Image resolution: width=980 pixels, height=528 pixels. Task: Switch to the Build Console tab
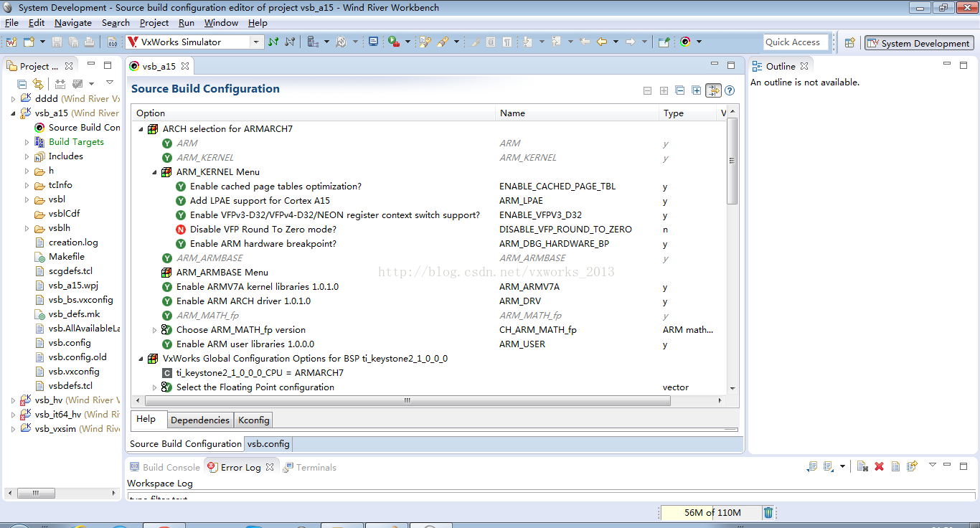164,467
